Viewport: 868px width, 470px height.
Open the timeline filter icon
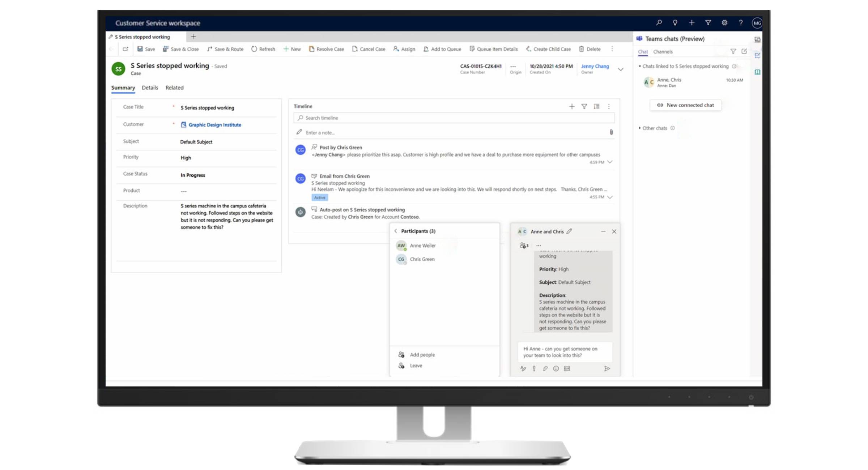click(x=584, y=106)
